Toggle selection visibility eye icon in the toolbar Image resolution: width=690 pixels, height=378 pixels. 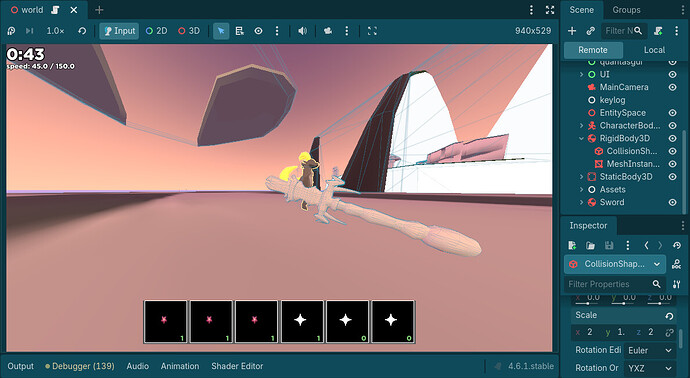(x=258, y=31)
